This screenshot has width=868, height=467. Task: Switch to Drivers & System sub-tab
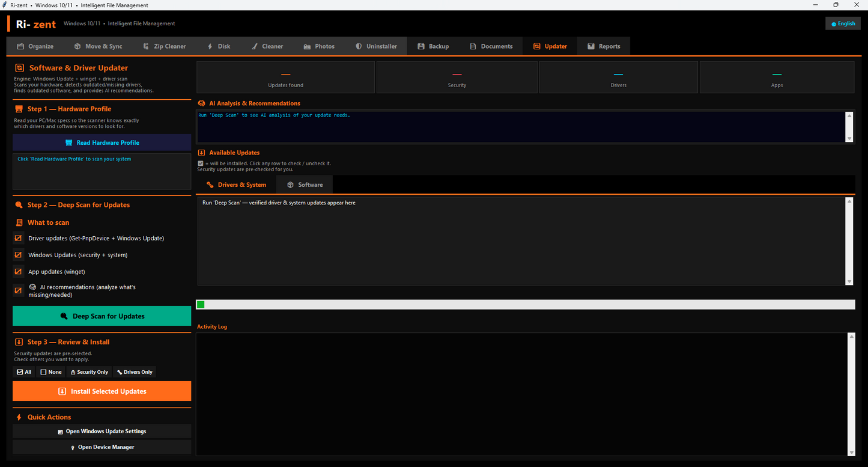pyautogui.click(x=236, y=185)
